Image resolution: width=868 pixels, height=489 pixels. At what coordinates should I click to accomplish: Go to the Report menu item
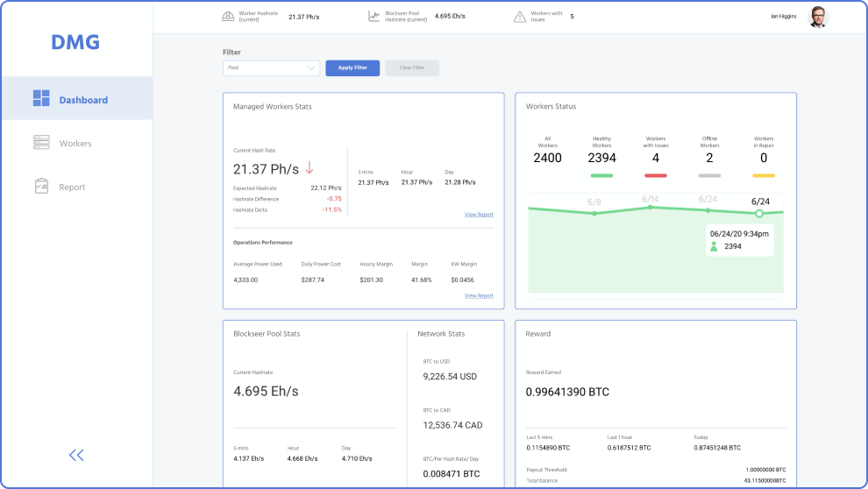72,187
